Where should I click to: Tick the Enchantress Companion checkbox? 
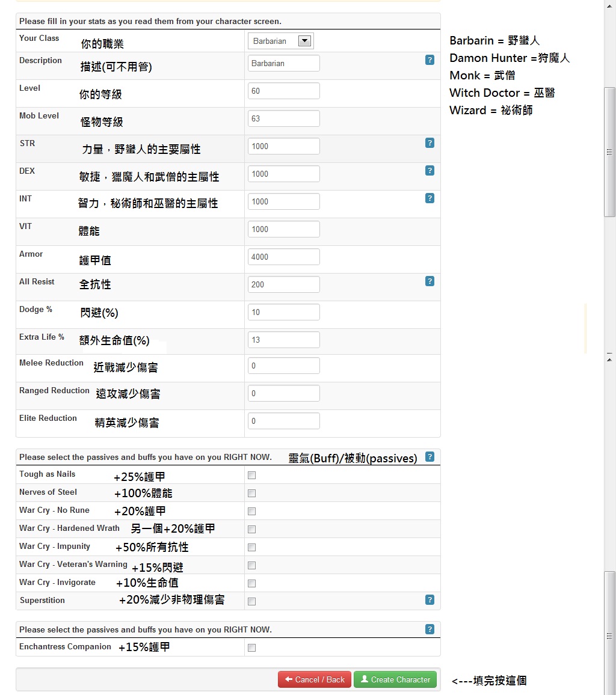pos(252,648)
